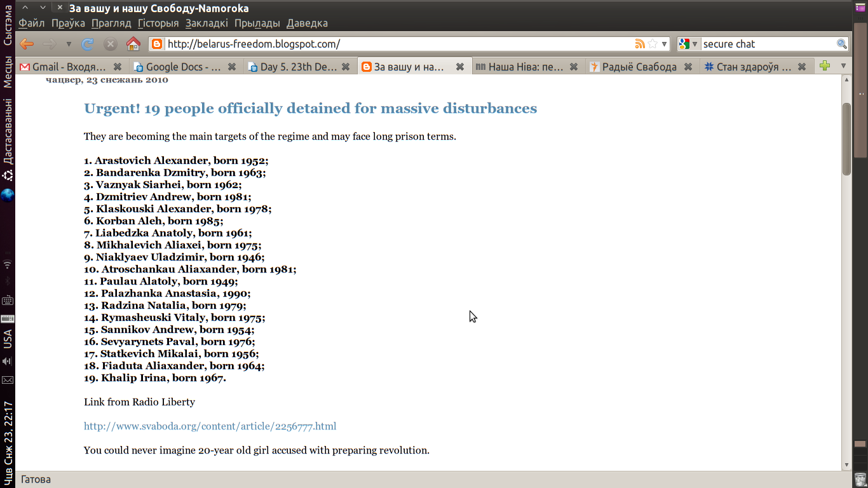
Task: Click the volume speaker icon in panel
Action: (x=8, y=361)
